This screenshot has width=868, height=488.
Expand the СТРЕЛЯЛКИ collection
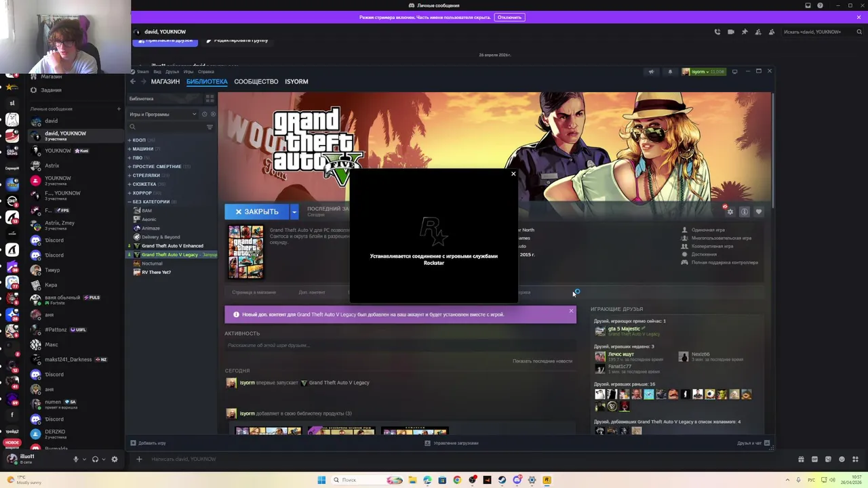(x=130, y=176)
